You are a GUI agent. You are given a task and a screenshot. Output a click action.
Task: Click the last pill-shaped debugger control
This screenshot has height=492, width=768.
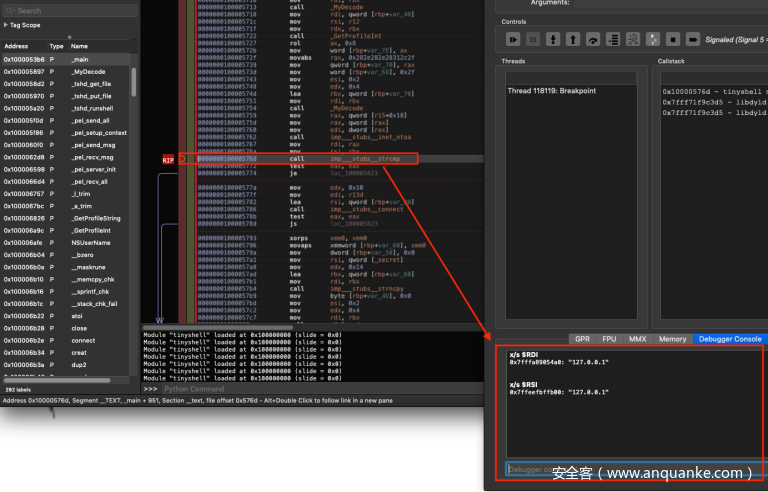coord(693,39)
